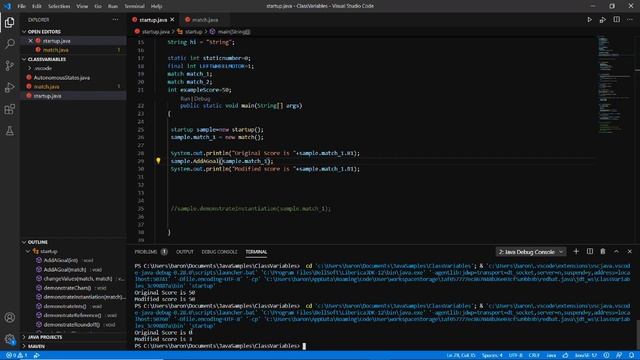The image size is (640, 360).
Task: Expand the Java Projects section
Action: tap(24, 337)
